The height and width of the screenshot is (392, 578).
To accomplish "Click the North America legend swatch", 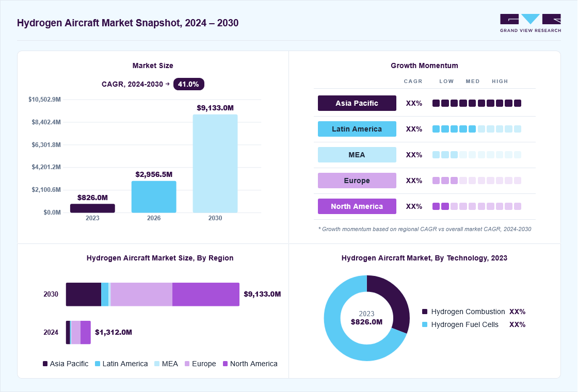I will click(225, 364).
